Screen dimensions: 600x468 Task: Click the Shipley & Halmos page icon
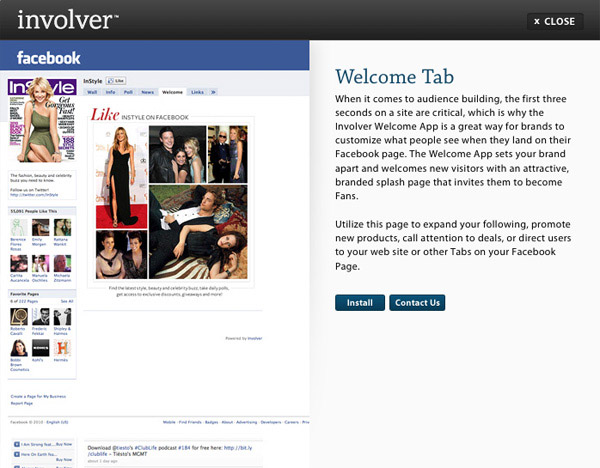[62, 317]
